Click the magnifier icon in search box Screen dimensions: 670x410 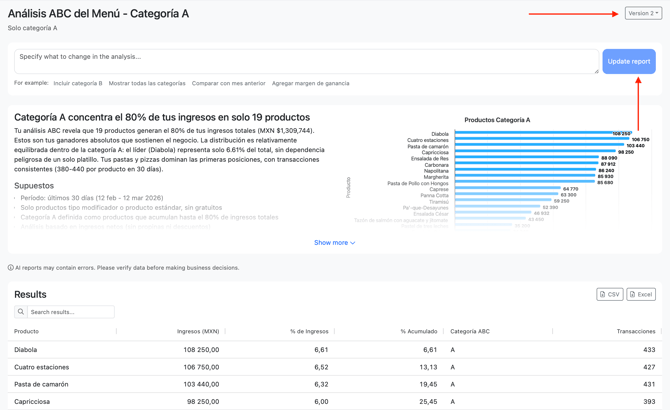[21, 312]
